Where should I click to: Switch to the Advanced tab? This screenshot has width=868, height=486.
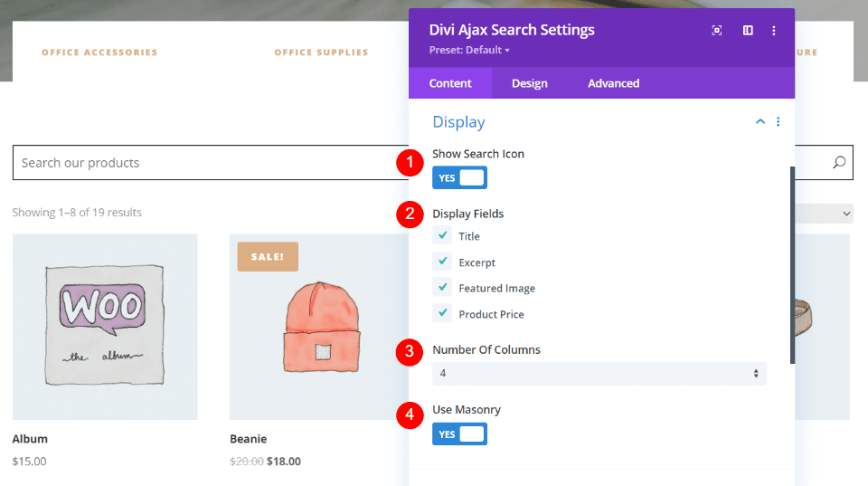(x=613, y=83)
